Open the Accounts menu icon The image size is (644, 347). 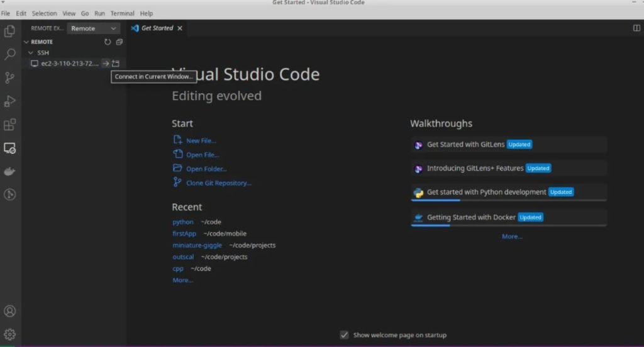(x=10, y=311)
